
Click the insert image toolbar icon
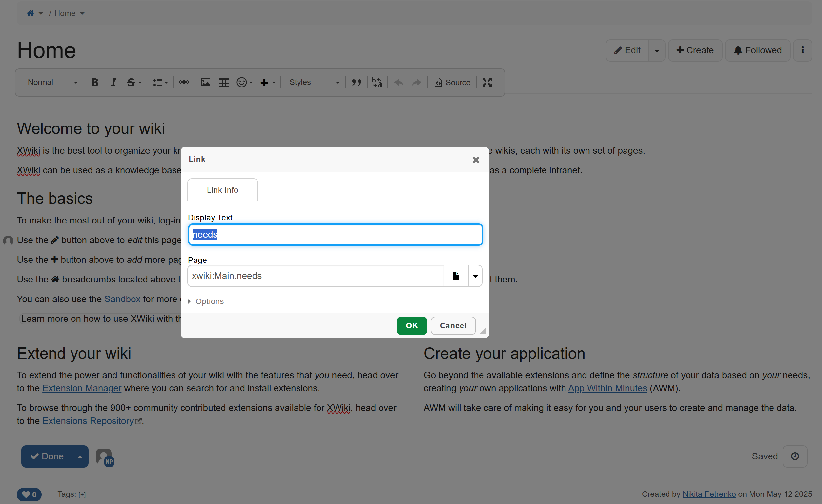tap(205, 82)
